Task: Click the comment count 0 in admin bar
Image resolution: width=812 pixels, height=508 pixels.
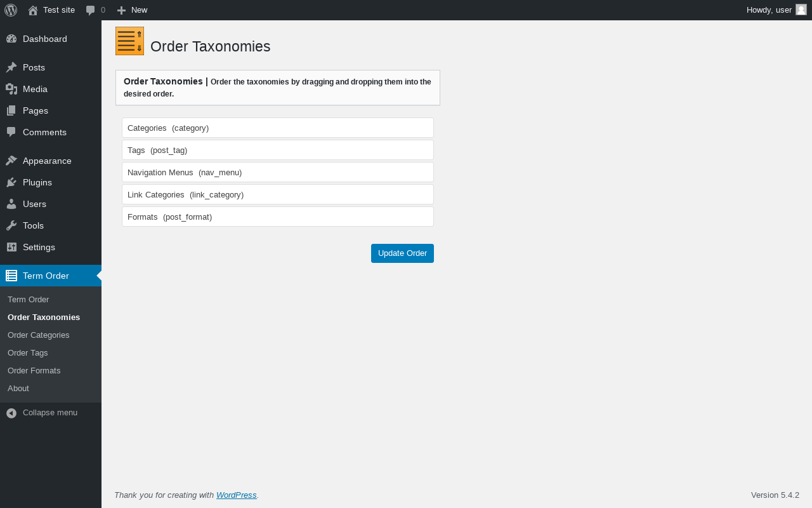Action: [x=103, y=10]
